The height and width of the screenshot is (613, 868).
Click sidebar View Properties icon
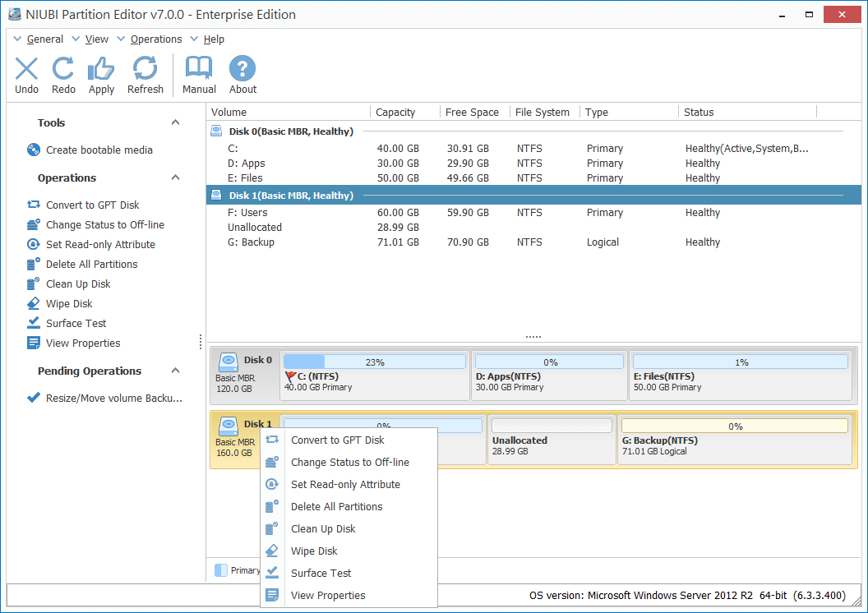coord(34,343)
